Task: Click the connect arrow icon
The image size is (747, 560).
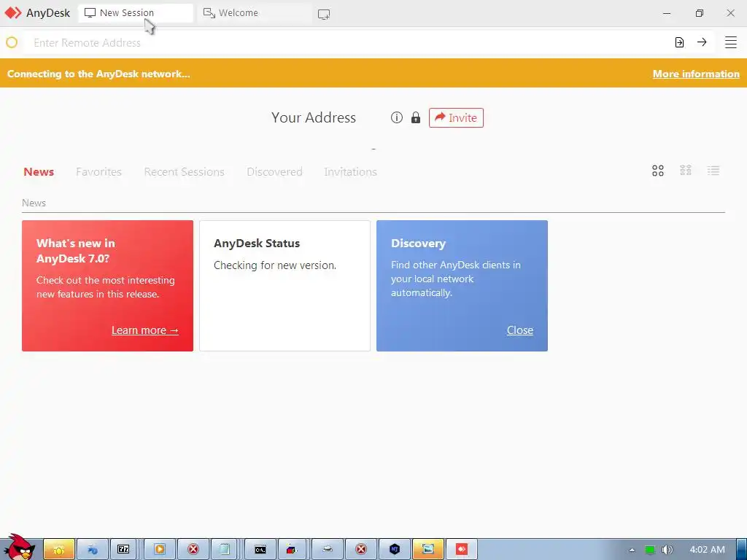Action: click(x=702, y=42)
